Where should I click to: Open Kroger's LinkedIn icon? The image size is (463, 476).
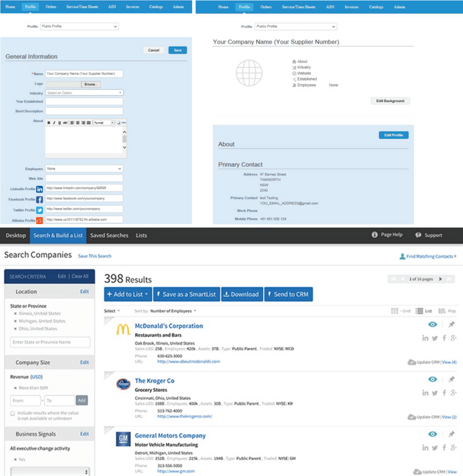click(425, 393)
